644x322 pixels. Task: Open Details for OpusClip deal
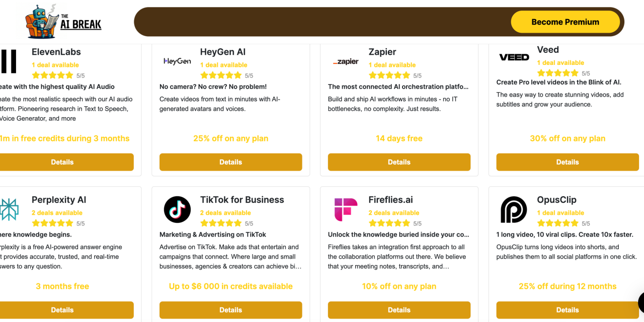point(568,310)
